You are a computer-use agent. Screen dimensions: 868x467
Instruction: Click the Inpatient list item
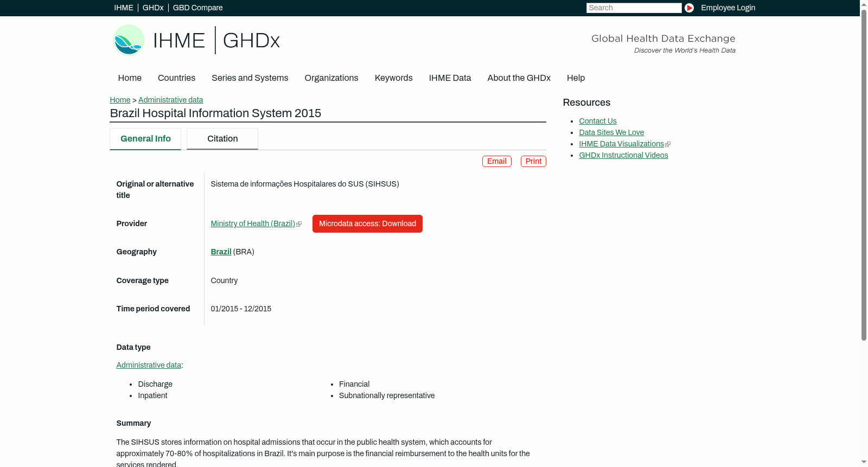point(152,395)
